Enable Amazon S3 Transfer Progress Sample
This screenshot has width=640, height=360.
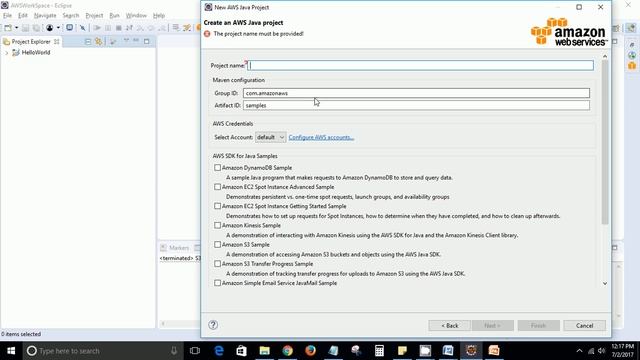(x=218, y=264)
